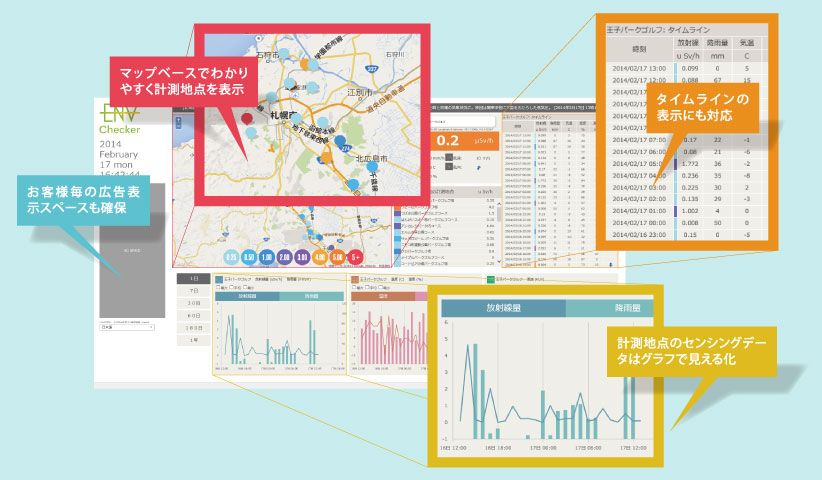Click the blue radiation chart icon
Screen dimensions: 822x480
(x=219, y=280)
